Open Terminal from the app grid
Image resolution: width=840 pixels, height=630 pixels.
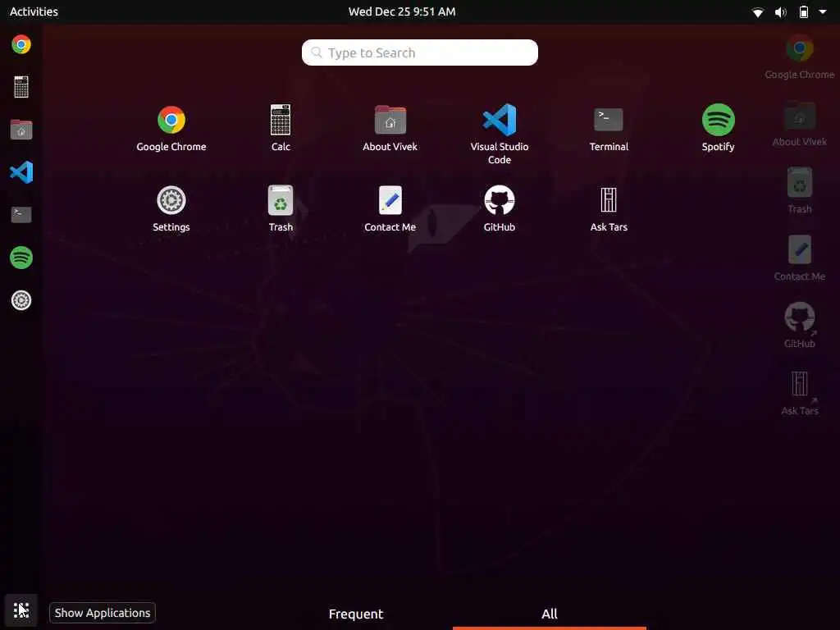[609, 128]
